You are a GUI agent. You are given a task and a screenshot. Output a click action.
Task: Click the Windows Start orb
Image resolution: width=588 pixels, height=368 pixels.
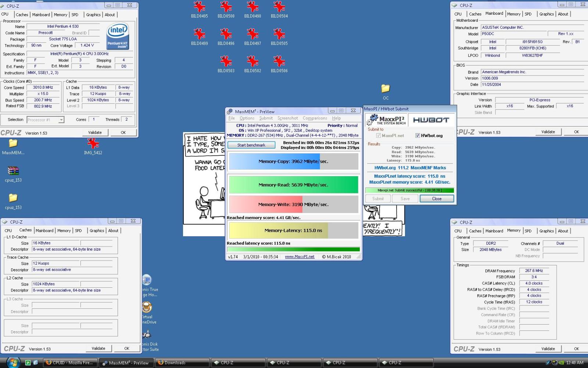coord(13,362)
